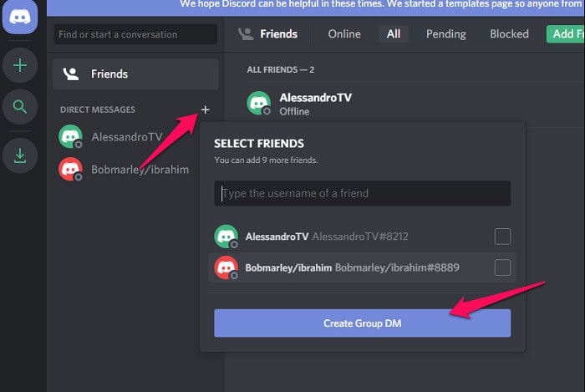
Task: Focus the Type the username of a friend field
Action: [x=362, y=193]
